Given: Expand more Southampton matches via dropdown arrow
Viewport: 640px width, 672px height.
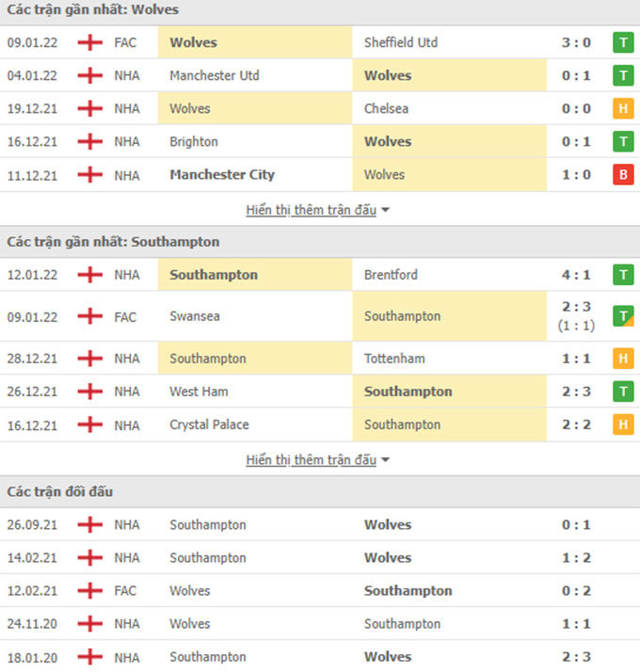Looking at the screenshot, I should tap(385, 460).
